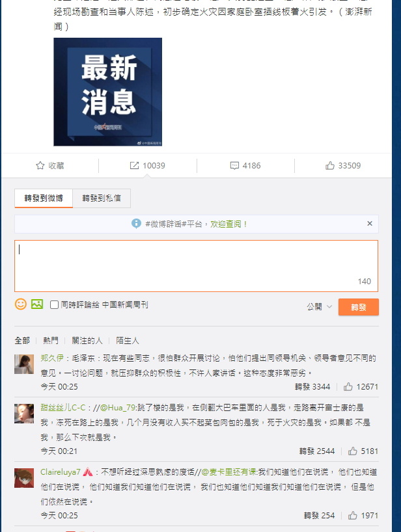
Task: Open the @麦卡里还有课 mention link
Action: (x=229, y=472)
